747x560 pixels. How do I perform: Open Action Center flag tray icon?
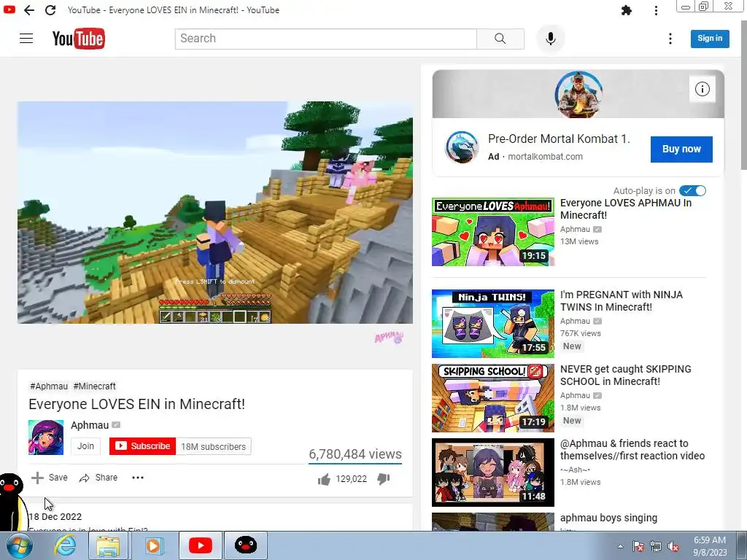coord(638,547)
